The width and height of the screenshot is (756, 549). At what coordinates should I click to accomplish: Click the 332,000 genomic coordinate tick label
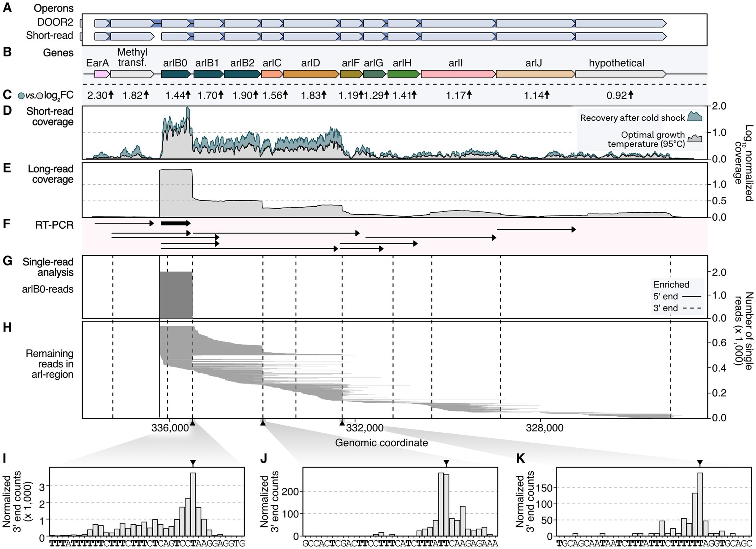(365, 428)
